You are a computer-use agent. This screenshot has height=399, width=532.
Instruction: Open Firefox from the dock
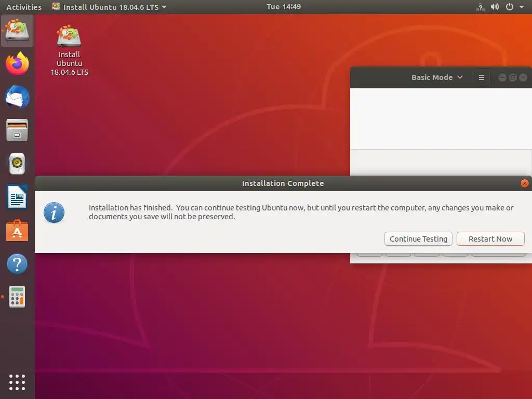point(17,64)
